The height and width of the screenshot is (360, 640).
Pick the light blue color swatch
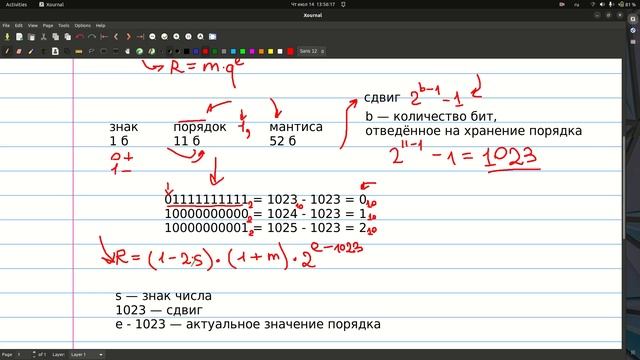coord(233,51)
